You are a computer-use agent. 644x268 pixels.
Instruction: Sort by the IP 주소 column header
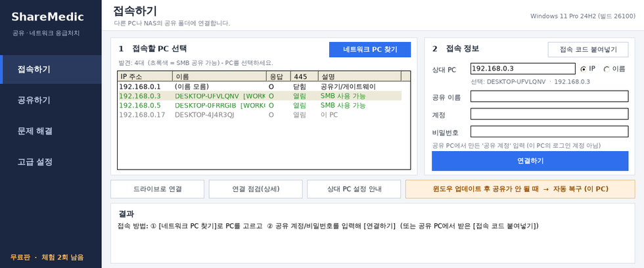(145, 76)
